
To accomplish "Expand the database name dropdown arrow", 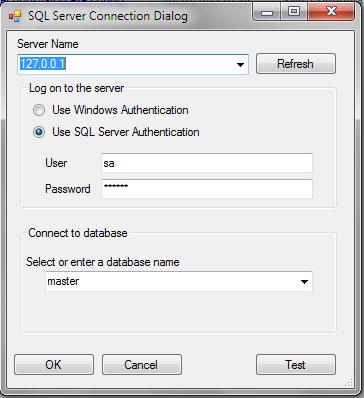I will (x=304, y=282).
